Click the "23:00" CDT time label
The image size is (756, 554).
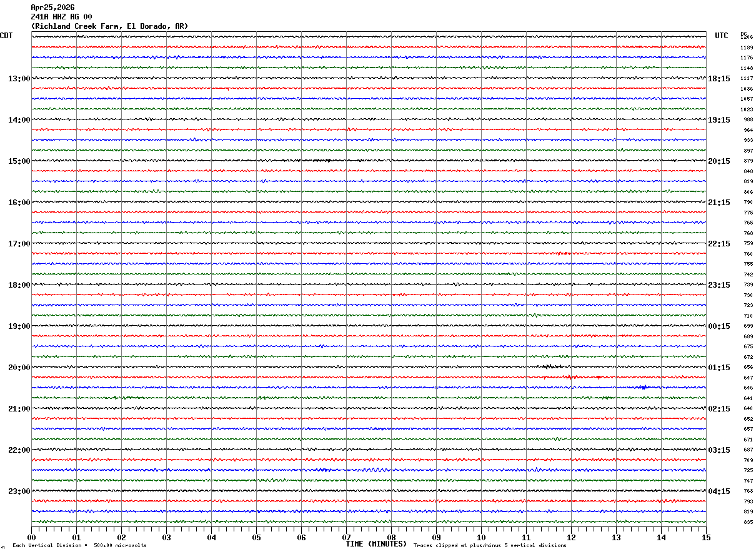(x=19, y=491)
